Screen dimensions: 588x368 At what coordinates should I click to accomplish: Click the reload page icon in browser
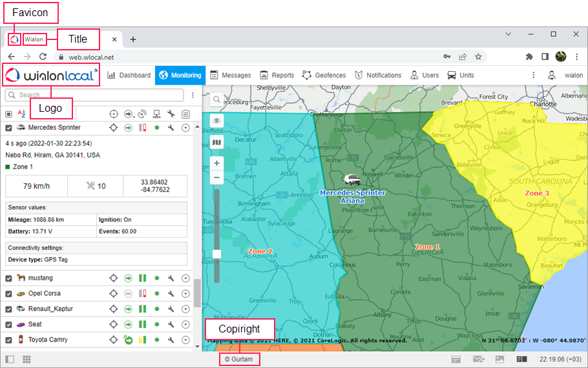pyautogui.click(x=43, y=57)
